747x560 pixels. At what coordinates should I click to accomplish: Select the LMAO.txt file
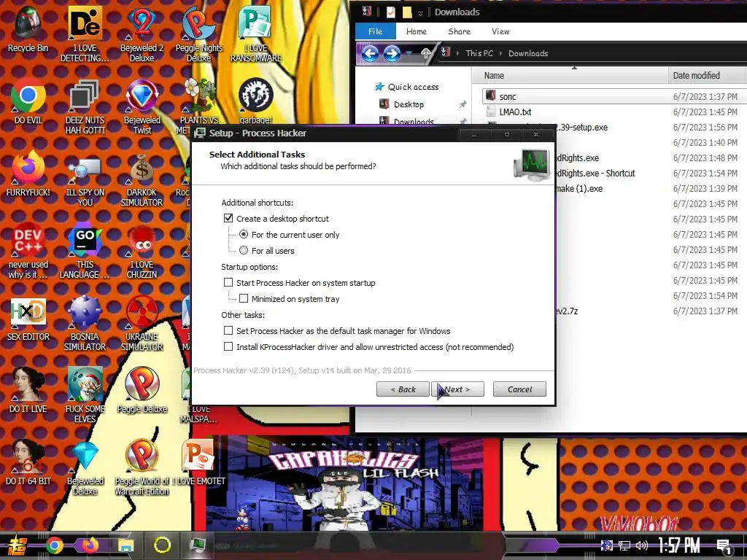click(x=515, y=112)
